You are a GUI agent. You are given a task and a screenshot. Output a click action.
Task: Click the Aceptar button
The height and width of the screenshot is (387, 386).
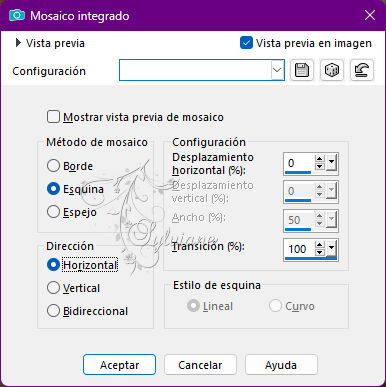[119, 365]
